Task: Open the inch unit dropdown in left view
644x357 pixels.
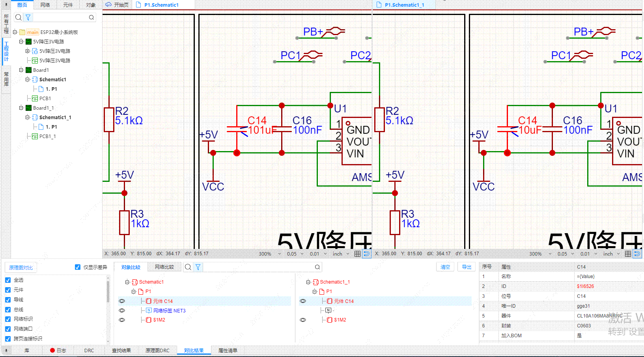Action: tap(341, 254)
